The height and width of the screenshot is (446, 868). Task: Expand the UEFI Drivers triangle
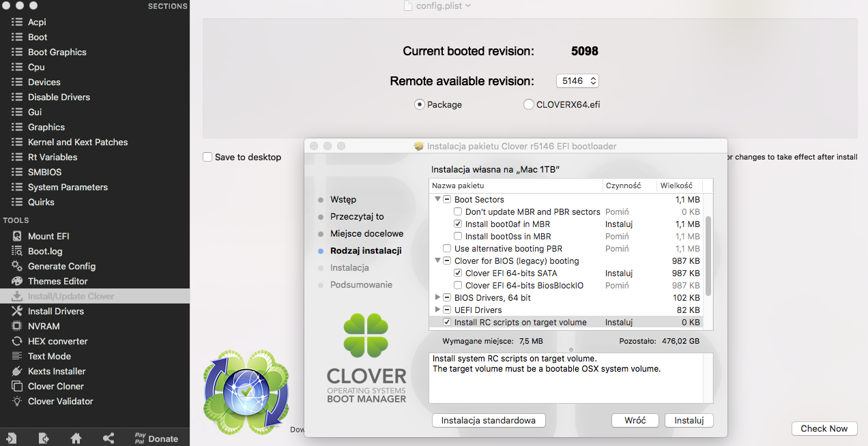pyautogui.click(x=437, y=310)
